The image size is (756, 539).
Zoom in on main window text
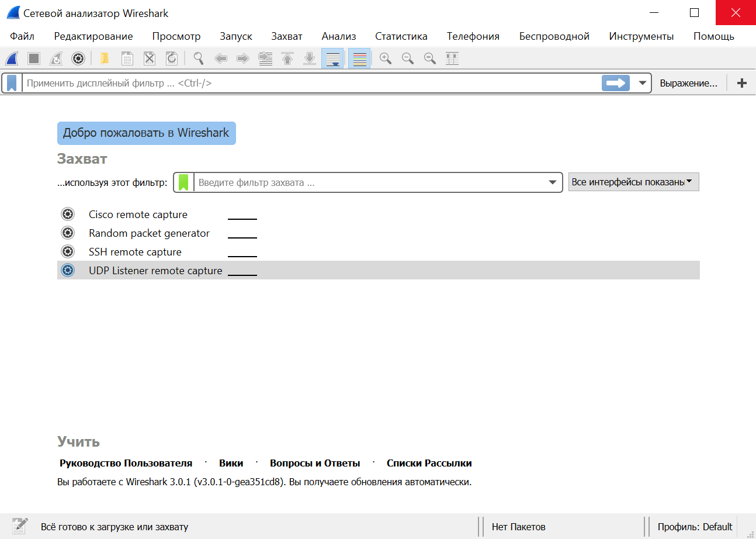386,58
